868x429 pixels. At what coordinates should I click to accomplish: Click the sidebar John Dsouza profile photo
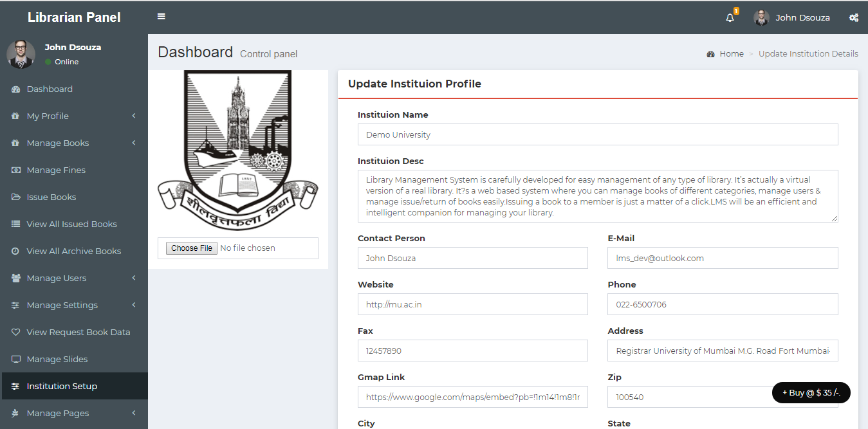coord(21,55)
